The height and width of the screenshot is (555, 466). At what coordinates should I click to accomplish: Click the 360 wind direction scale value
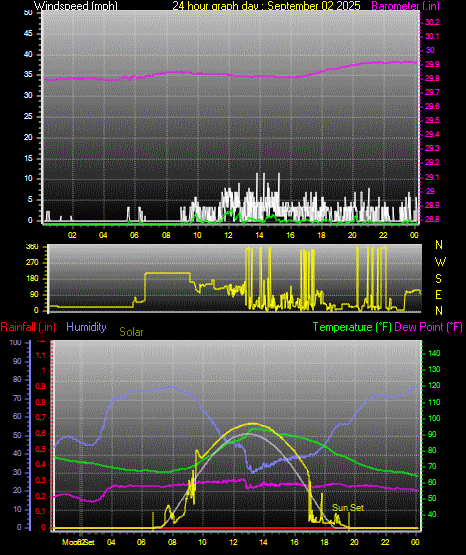coord(32,247)
